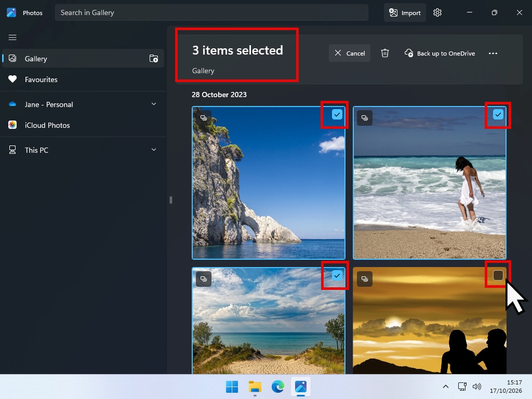Click stack icon on woman beach photo

coord(365,118)
